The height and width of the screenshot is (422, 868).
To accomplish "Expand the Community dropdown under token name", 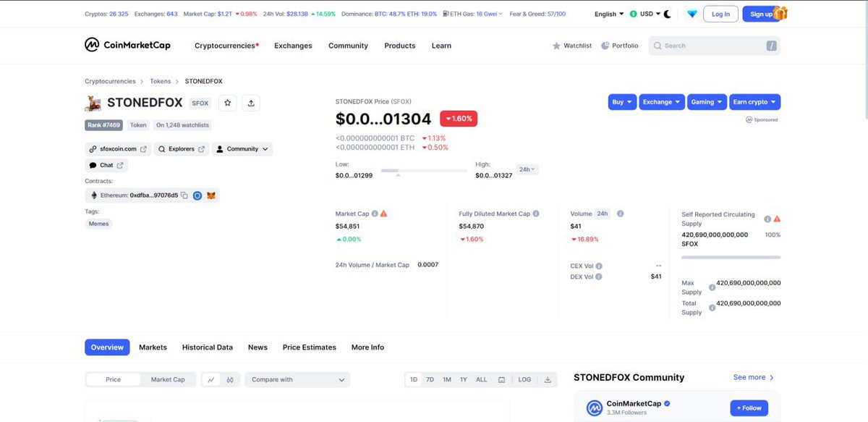I will (x=242, y=149).
